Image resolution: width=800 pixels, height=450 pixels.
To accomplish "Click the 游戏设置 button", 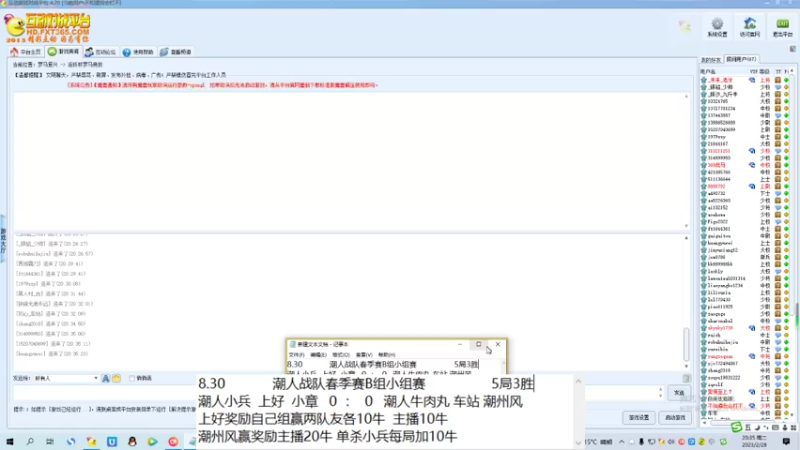I will click(639, 417).
